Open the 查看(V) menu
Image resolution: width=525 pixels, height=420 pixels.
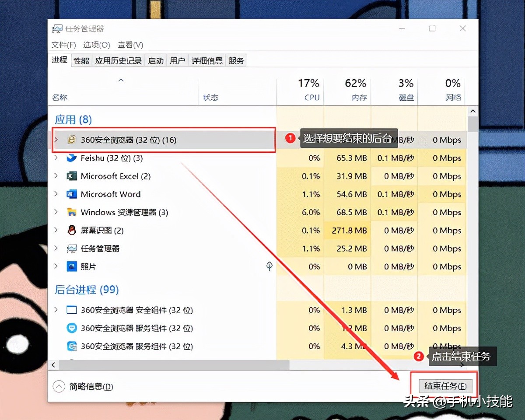130,45
